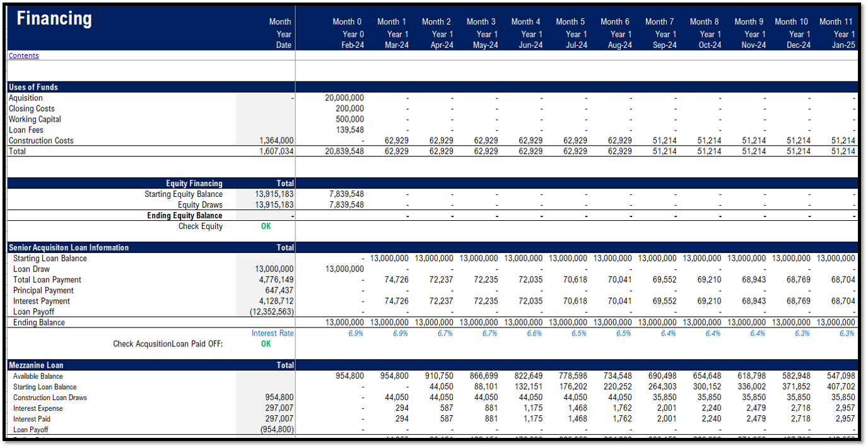Select the Acquisition Loan Paid OFF OK cell

coord(266,344)
